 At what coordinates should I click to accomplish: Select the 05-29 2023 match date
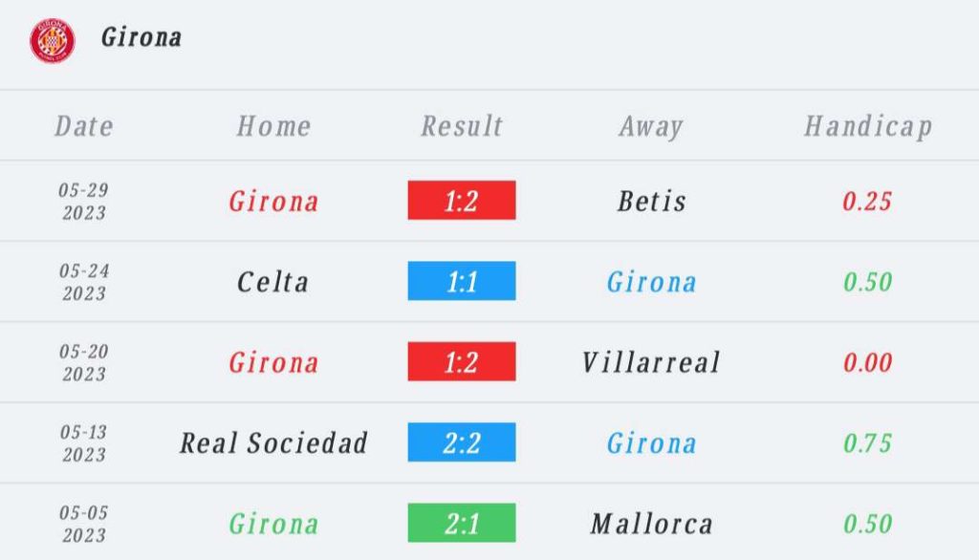84,201
